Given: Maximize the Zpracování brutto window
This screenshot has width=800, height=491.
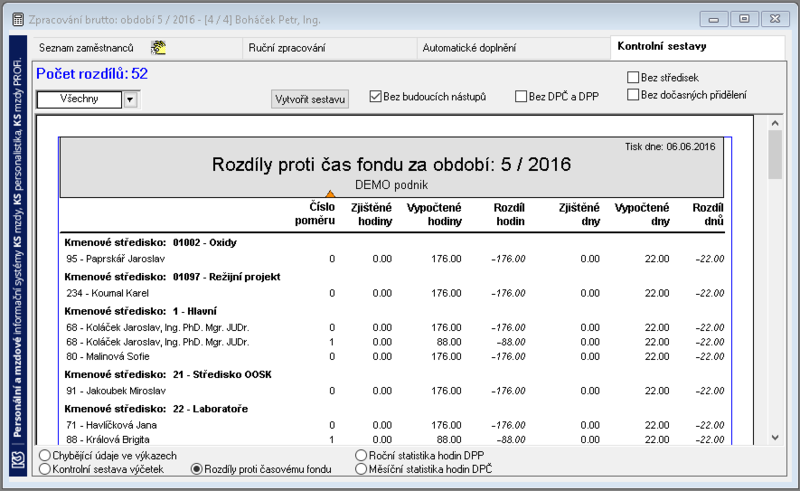Looking at the screenshot, I should click(744, 19).
